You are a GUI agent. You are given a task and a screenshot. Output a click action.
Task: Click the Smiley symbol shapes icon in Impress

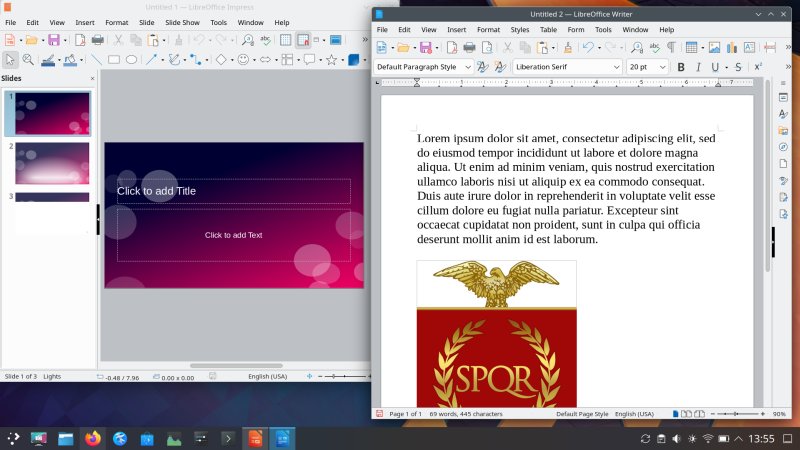[x=243, y=60]
